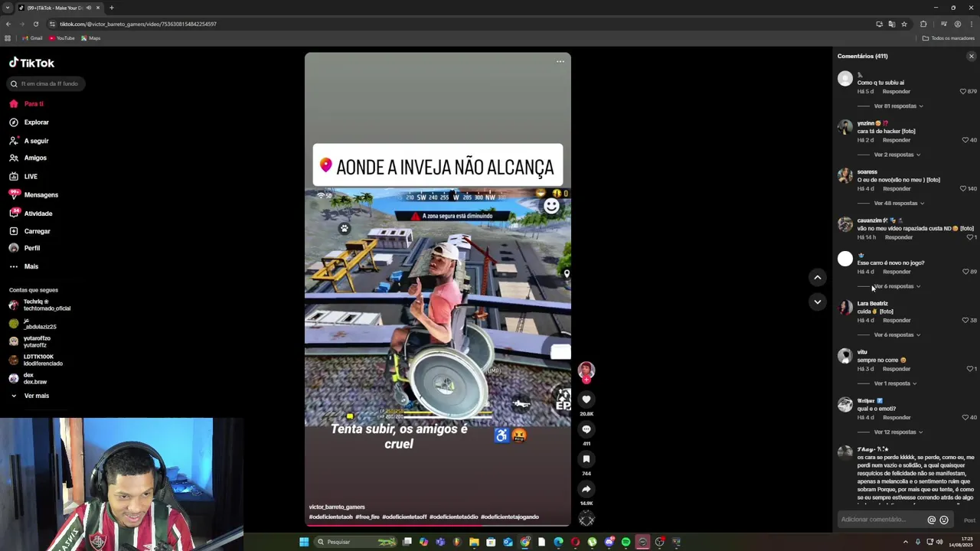Expand 'Ver 81 respostas'
Image resolution: width=980 pixels, height=551 pixels.
point(898,106)
